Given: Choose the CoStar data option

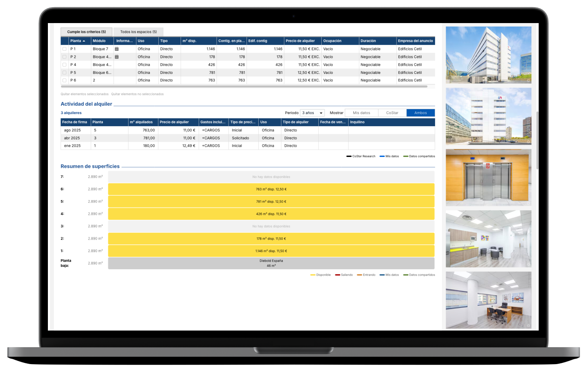Looking at the screenshot, I should 392,113.
